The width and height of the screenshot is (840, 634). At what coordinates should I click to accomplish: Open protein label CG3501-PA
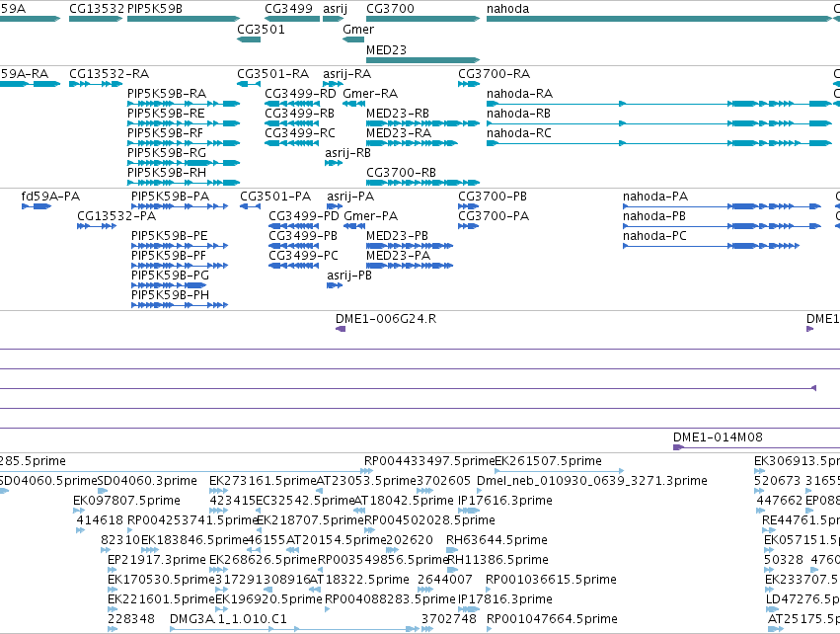pyautogui.click(x=275, y=197)
